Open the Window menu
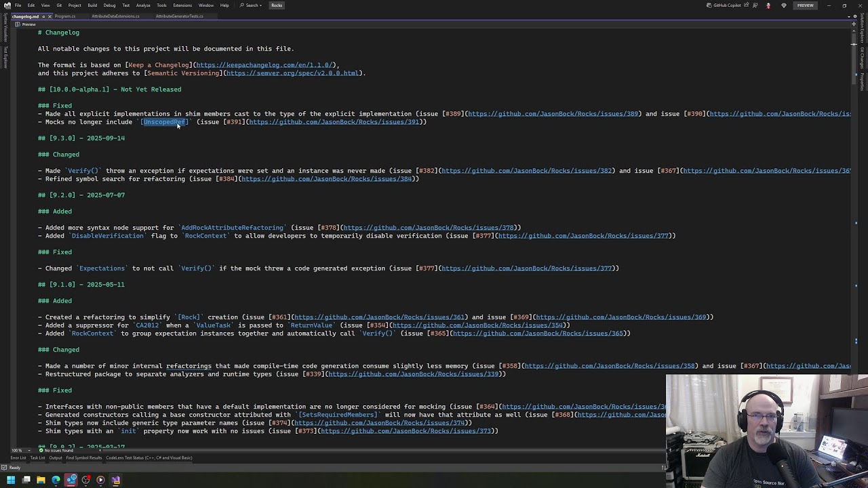The height and width of the screenshot is (488, 868). pos(206,5)
